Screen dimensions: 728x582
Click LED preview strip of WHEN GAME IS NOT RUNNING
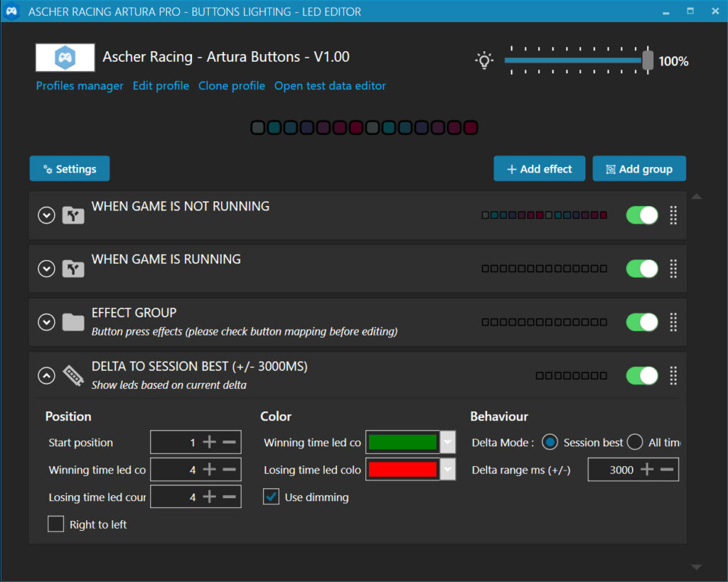[x=544, y=215]
